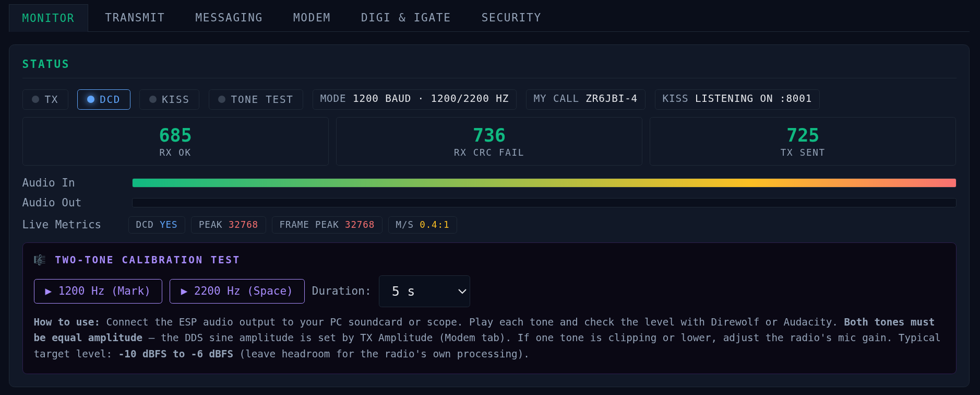Click the Live Metrics label
Viewport: 980px width, 395px height.
[x=62, y=225]
